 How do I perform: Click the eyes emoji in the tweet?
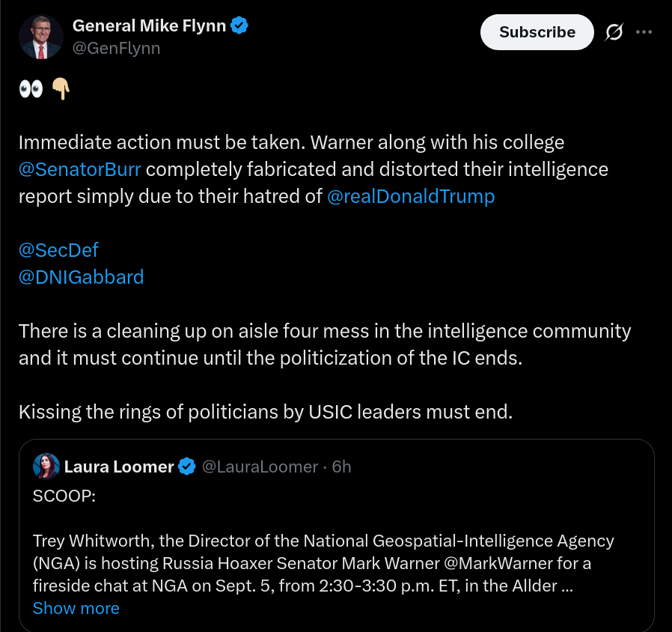(x=31, y=89)
